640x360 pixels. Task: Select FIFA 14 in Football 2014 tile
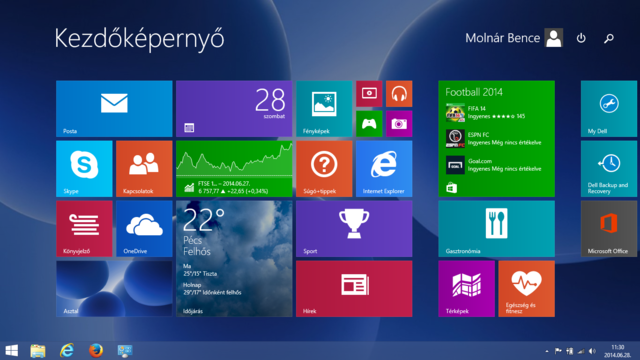486,113
